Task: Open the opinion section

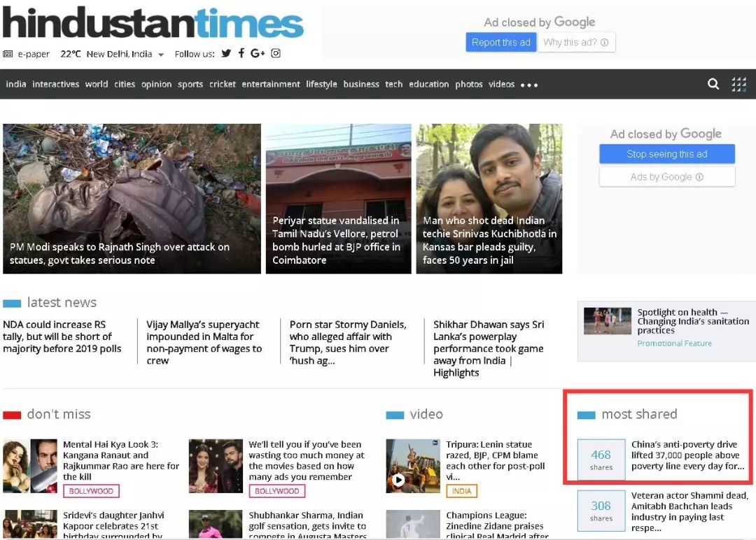Action: (156, 85)
